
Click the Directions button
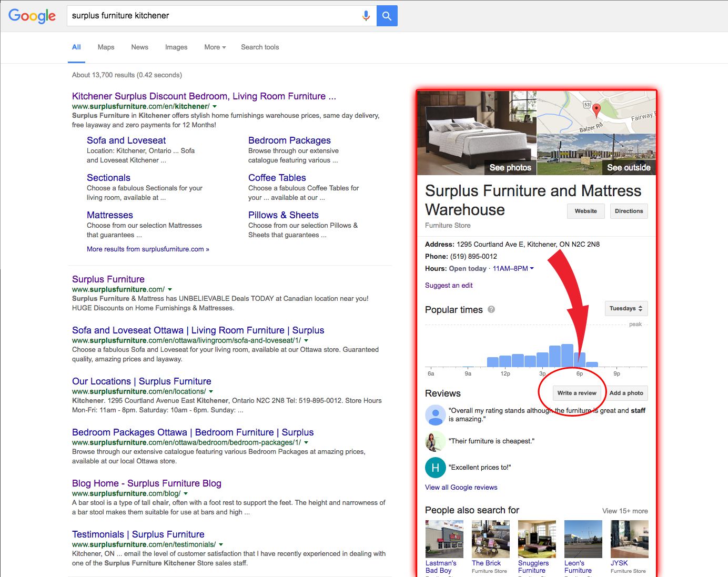point(629,211)
